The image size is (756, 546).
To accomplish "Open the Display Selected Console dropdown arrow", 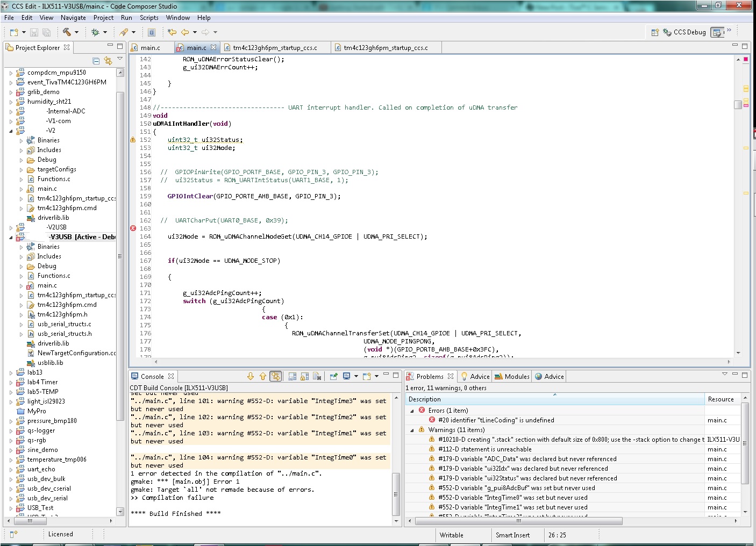I will click(356, 376).
